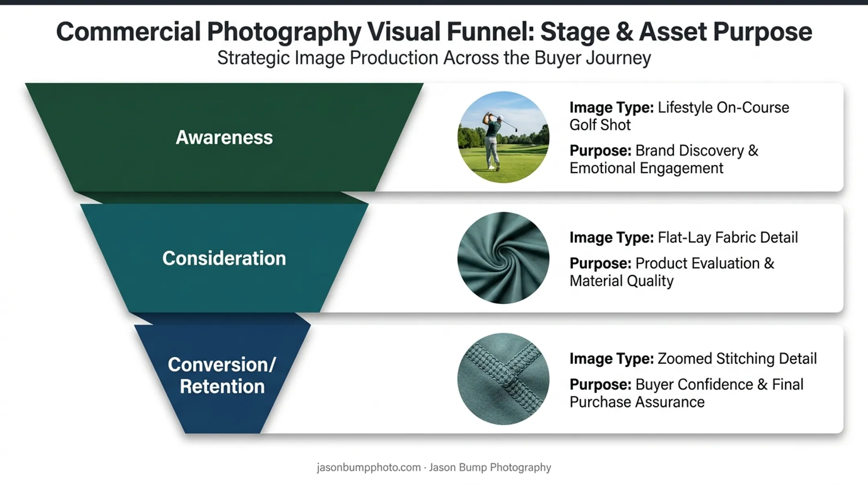The image size is (868, 485).
Task: Click the main title 'Commercial Photography Visual Funnel'
Action: tap(295, 32)
